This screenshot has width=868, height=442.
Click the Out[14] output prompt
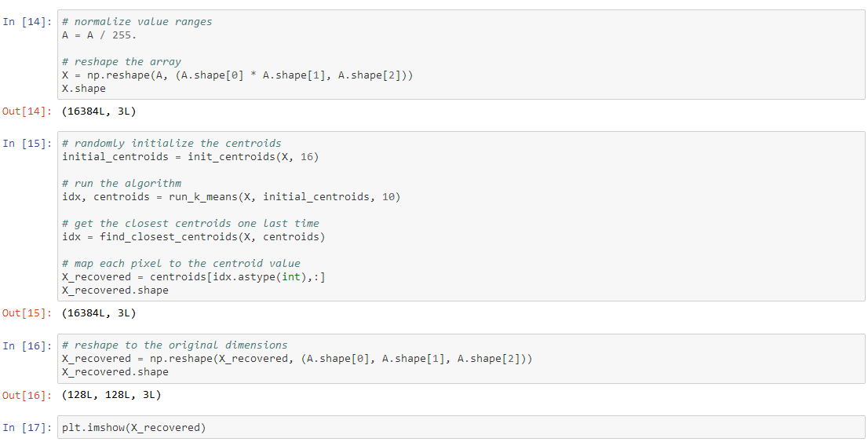27,111
